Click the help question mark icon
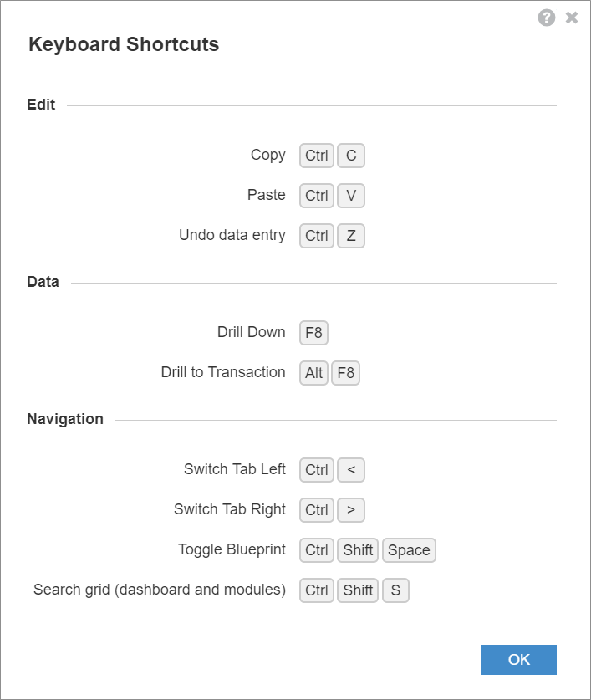The image size is (591, 700). tap(547, 18)
